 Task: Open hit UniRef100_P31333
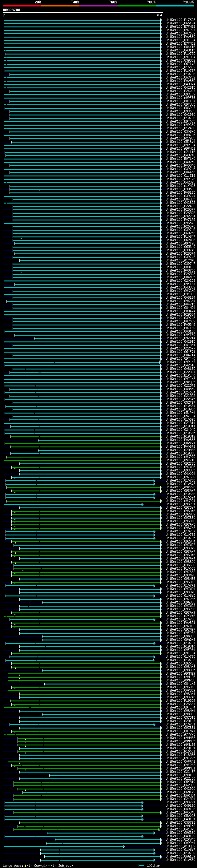[180, 294]
